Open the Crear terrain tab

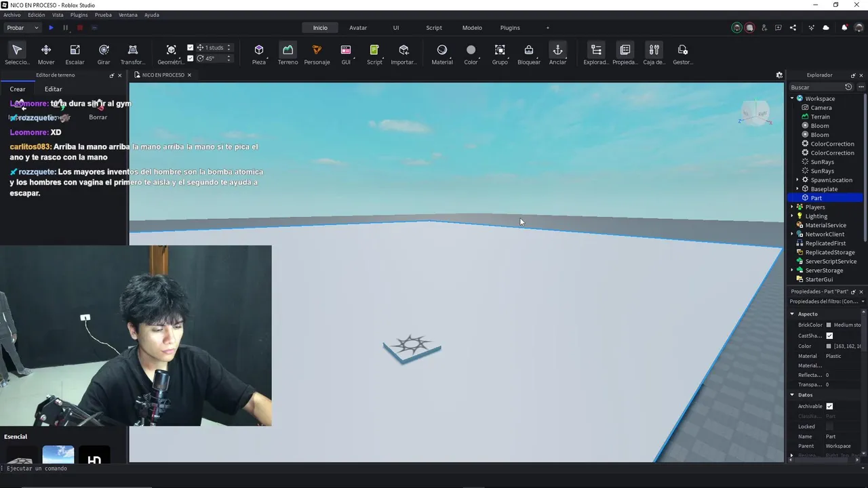(x=18, y=89)
